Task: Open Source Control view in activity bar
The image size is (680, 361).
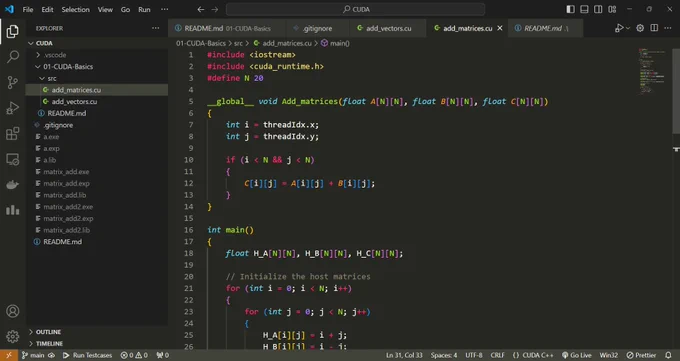Action: (x=13, y=82)
